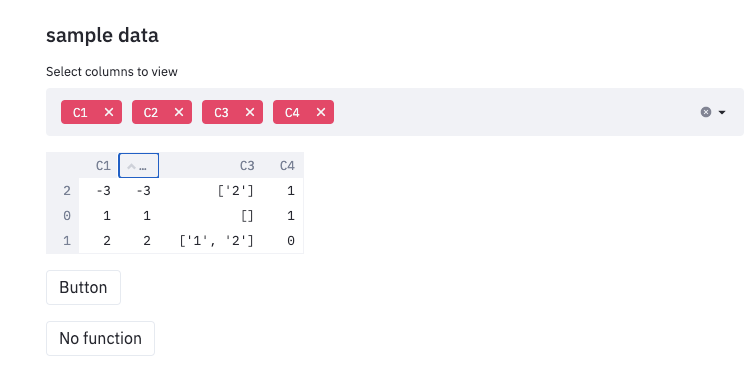Click the No function button
The height and width of the screenshot is (381, 756).
tap(100, 339)
